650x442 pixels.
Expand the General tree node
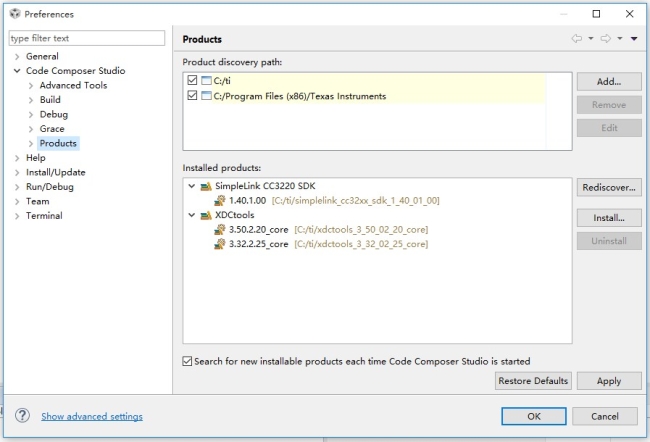tap(17, 56)
